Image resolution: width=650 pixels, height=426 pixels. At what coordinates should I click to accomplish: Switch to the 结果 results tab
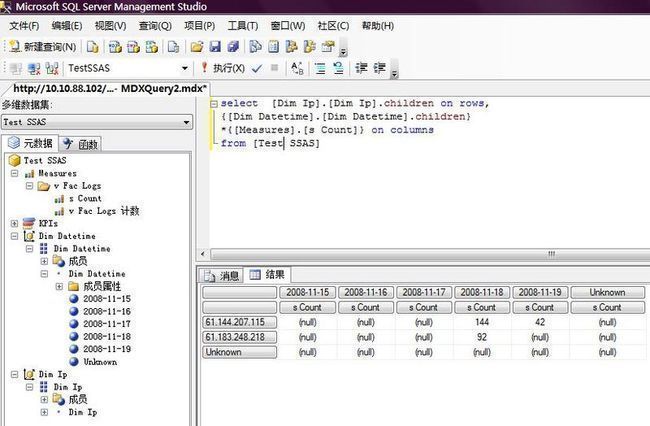(268, 274)
